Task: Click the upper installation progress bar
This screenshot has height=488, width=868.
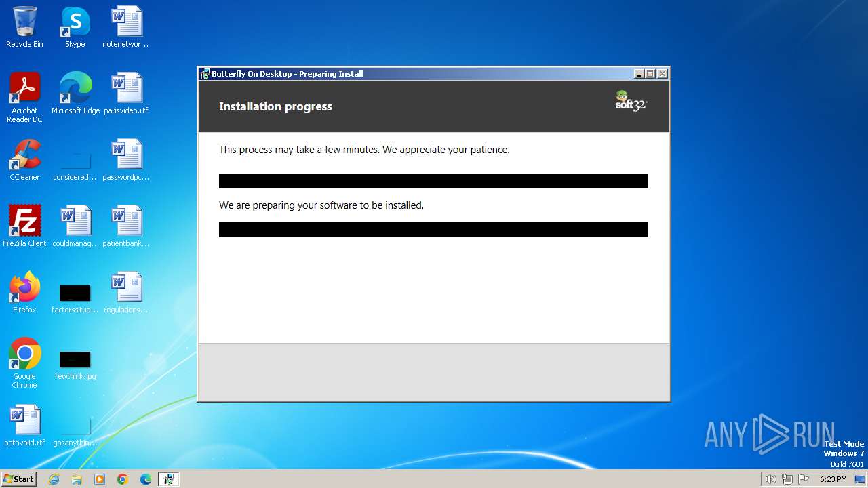Action: pos(433,181)
